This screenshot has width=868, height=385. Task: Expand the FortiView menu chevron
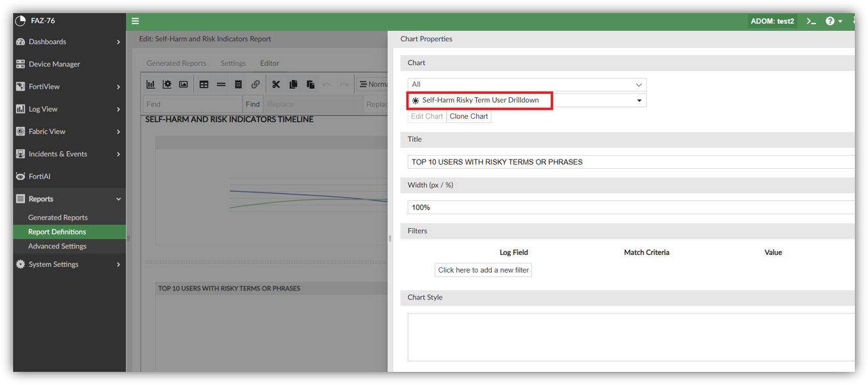tap(118, 87)
